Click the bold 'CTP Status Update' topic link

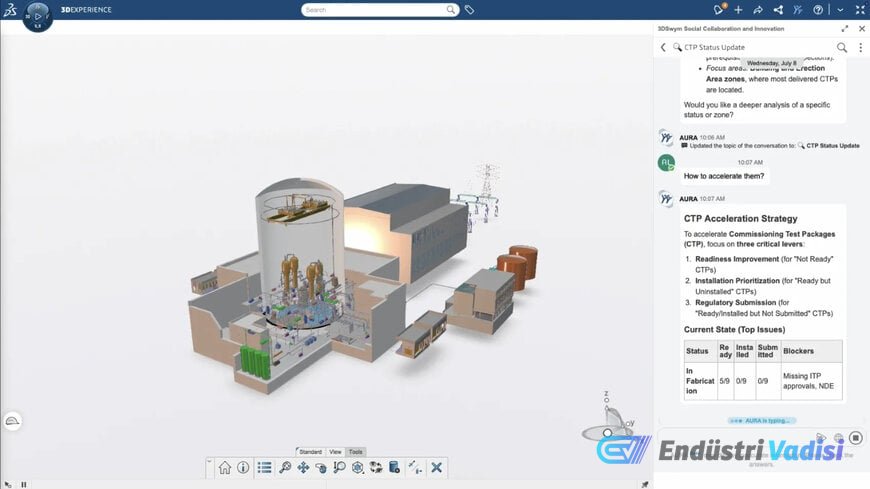832,145
